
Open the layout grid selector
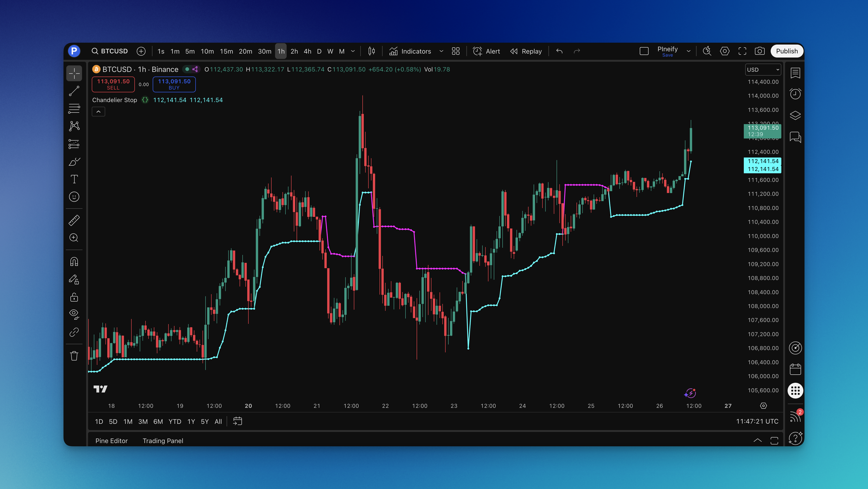(x=456, y=51)
